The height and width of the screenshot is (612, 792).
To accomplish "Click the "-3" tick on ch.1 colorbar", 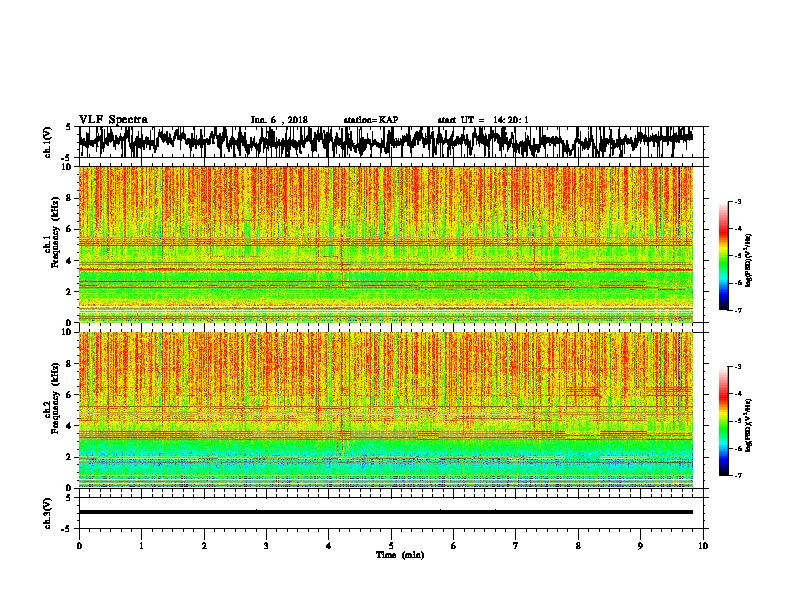I will pyautogui.click(x=738, y=202).
